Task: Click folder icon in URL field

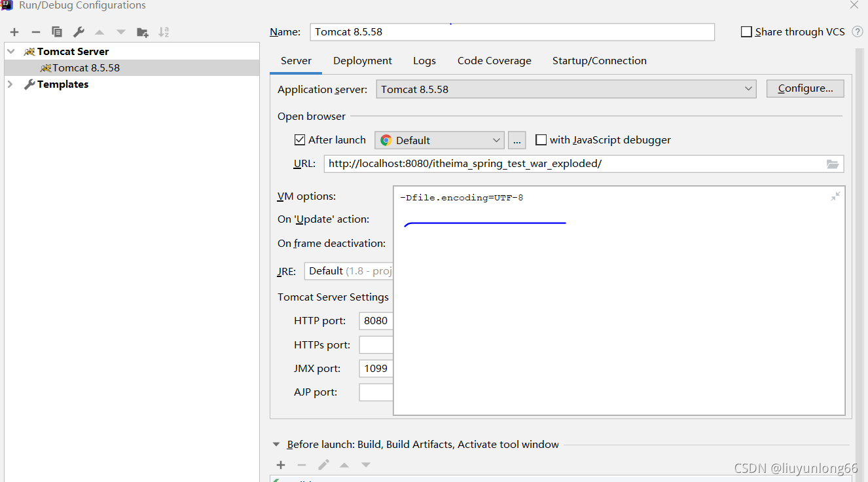Action: click(833, 164)
